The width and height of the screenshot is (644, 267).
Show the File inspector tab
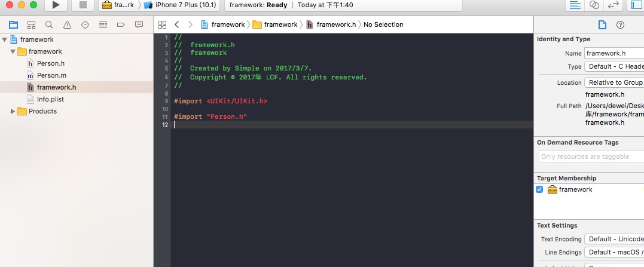(x=602, y=24)
